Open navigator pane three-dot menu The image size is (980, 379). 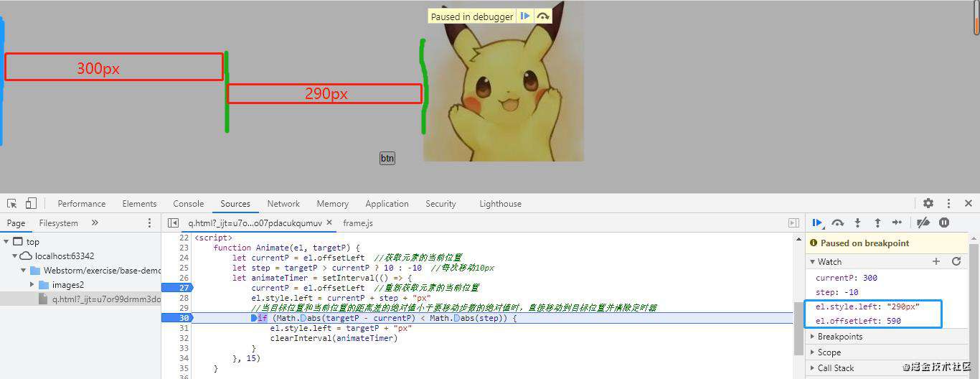coord(149,223)
